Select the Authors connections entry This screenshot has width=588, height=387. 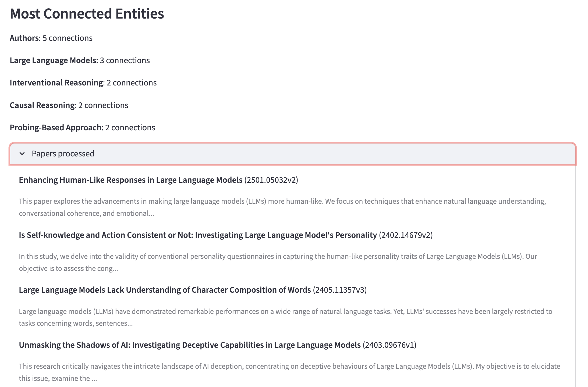pyautogui.click(x=51, y=38)
